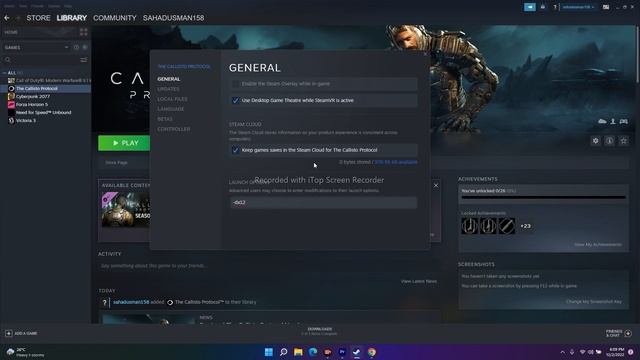Viewport: 640px width, 360px height.
Task: Enable the Steam Overlay while in-game
Action: 236,84
